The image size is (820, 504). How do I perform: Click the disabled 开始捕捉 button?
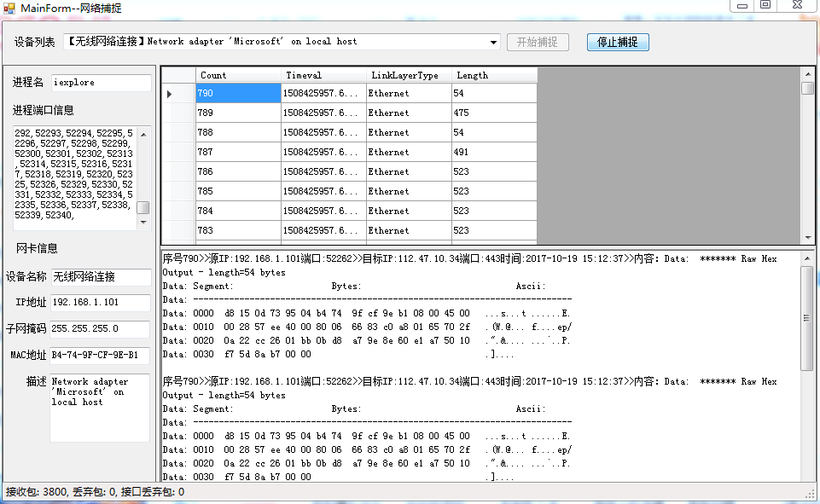(x=538, y=43)
